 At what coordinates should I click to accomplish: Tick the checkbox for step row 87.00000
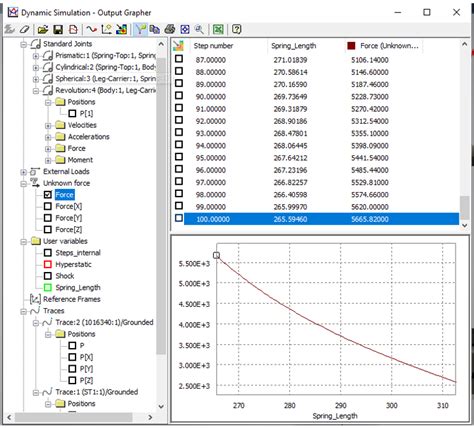179,59
